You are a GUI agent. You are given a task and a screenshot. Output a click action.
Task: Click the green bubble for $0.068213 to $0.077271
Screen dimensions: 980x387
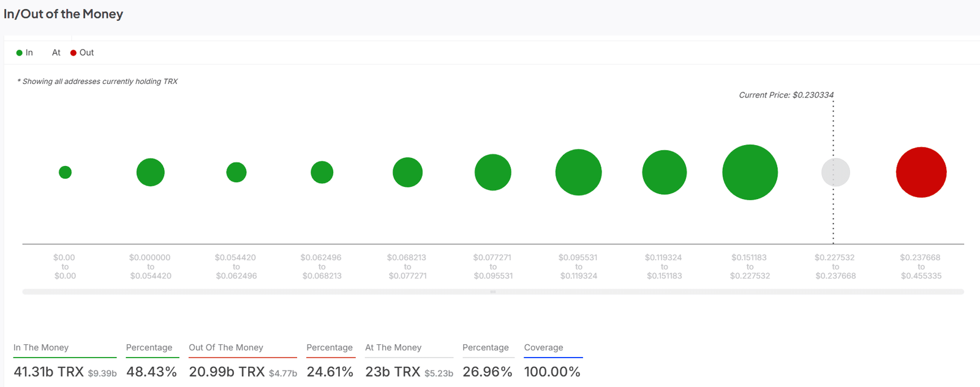pos(407,172)
